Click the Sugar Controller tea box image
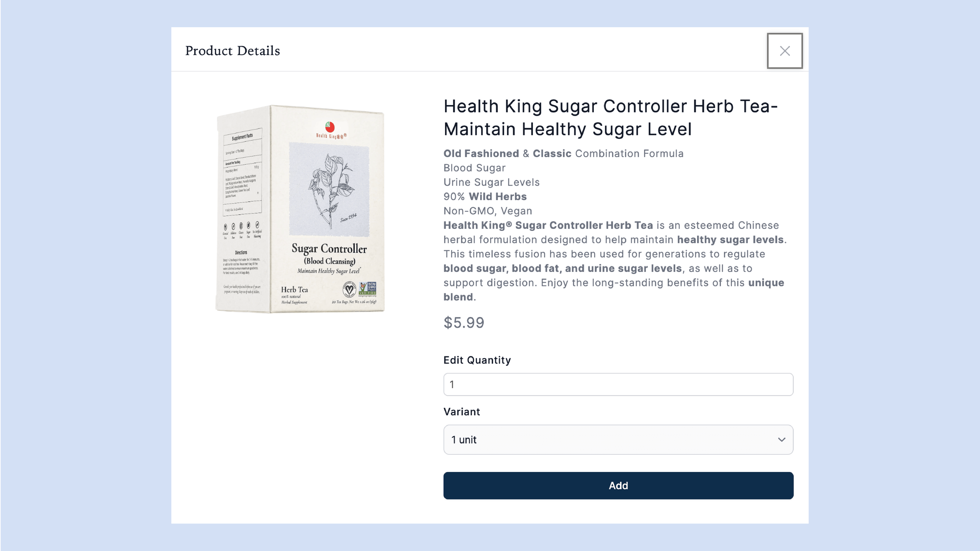This screenshot has width=980, height=551. click(300, 209)
